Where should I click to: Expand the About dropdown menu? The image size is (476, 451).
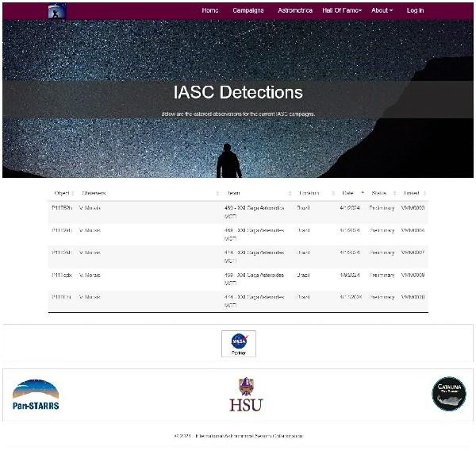tap(382, 10)
